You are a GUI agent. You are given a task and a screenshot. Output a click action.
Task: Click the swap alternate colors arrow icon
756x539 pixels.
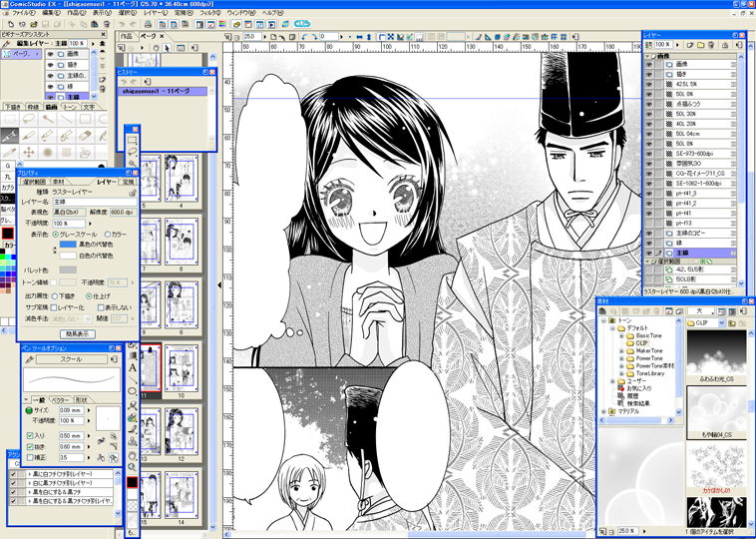(55, 250)
